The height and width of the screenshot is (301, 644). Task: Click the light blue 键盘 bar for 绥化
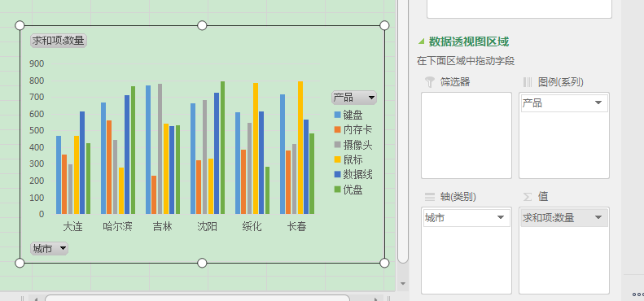(x=238, y=163)
